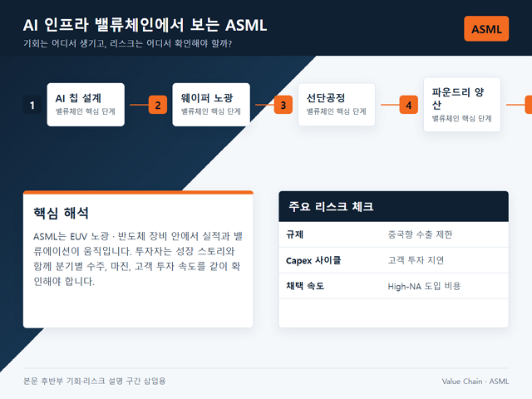Select the '고객 투자 지연' cell
Viewport: 532px width, 399px height.
[x=416, y=260]
